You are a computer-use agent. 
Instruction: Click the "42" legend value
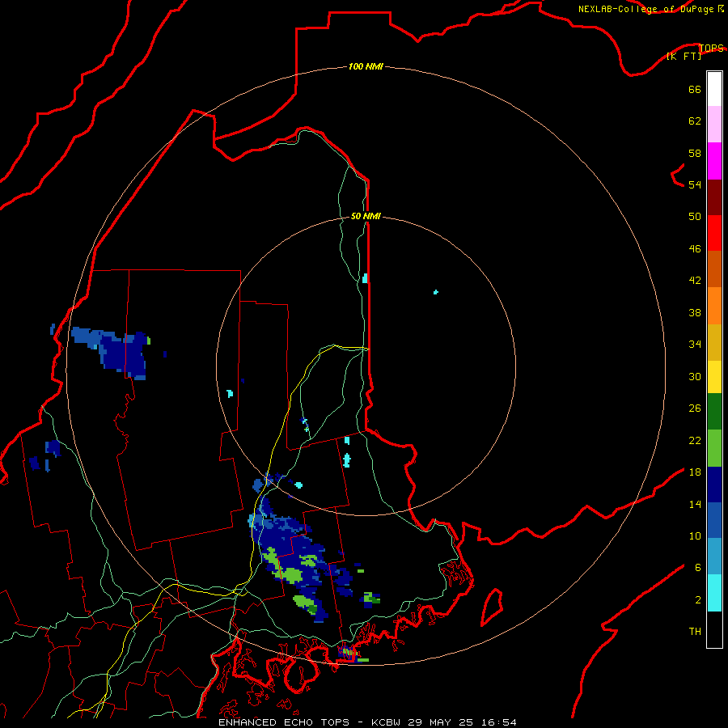(x=695, y=280)
